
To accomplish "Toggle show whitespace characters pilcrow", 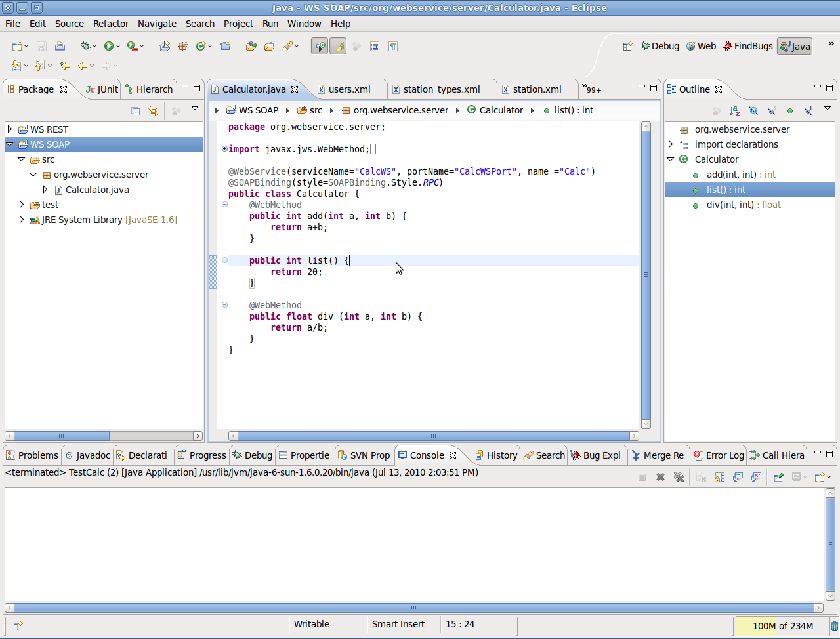I will pyautogui.click(x=393, y=46).
